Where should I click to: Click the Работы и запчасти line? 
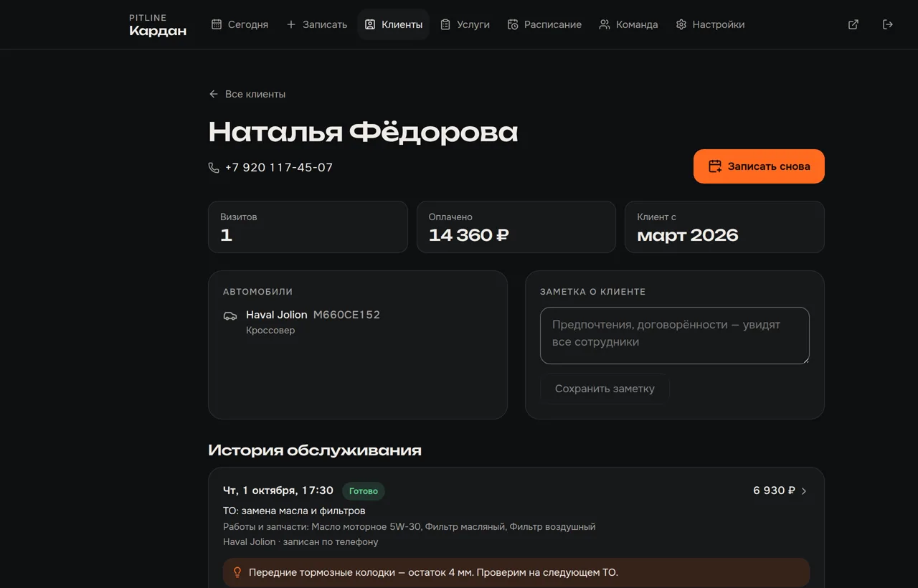click(x=410, y=526)
